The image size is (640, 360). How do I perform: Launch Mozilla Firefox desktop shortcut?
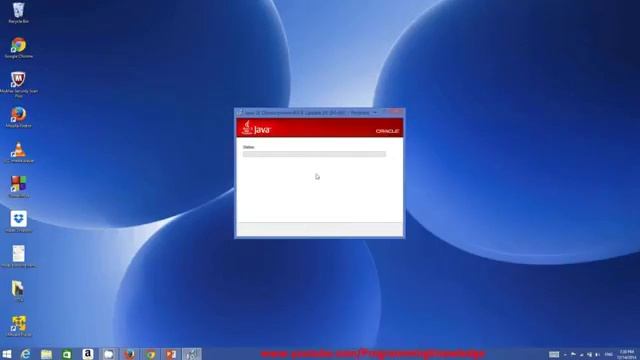pyautogui.click(x=18, y=118)
